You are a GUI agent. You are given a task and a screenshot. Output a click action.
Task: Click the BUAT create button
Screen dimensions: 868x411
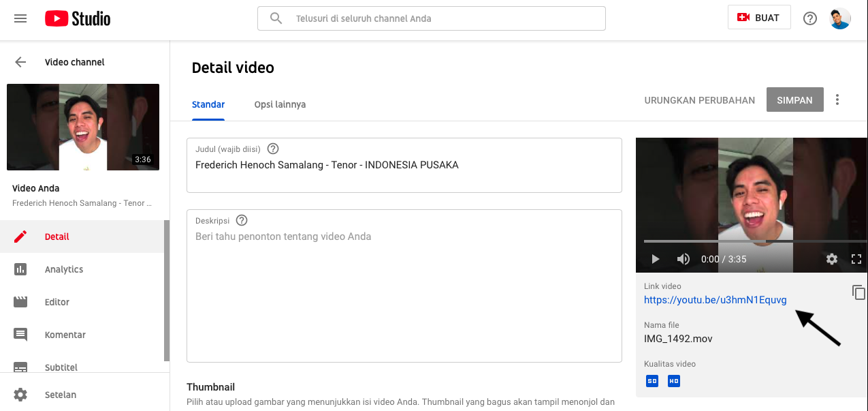[x=759, y=18]
